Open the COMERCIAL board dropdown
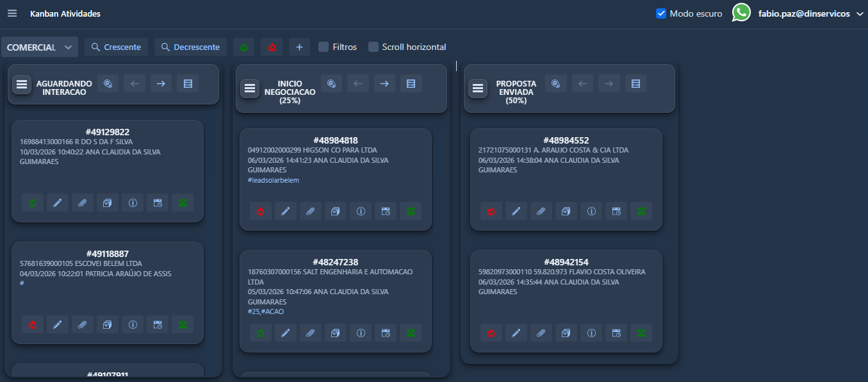 [x=40, y=47]
